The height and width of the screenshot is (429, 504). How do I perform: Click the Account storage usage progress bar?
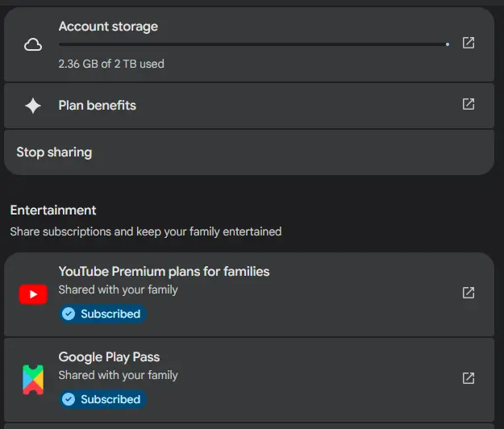[254, 44]
